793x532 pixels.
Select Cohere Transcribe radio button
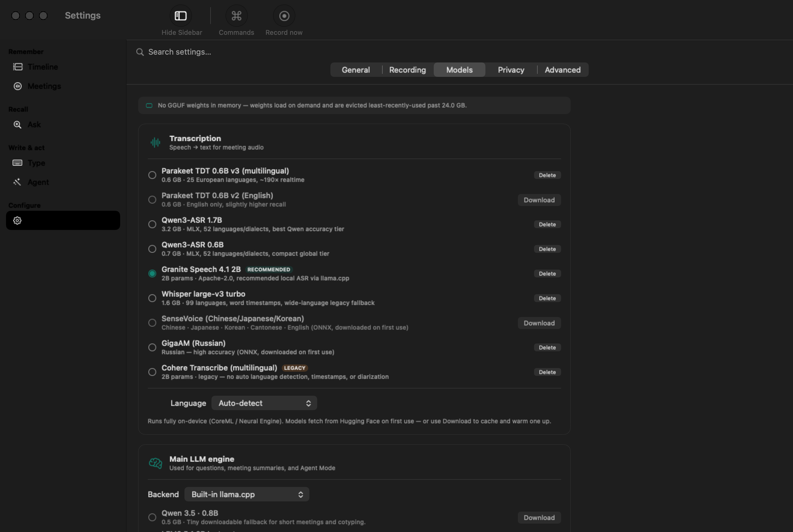(x=152, y=372)
